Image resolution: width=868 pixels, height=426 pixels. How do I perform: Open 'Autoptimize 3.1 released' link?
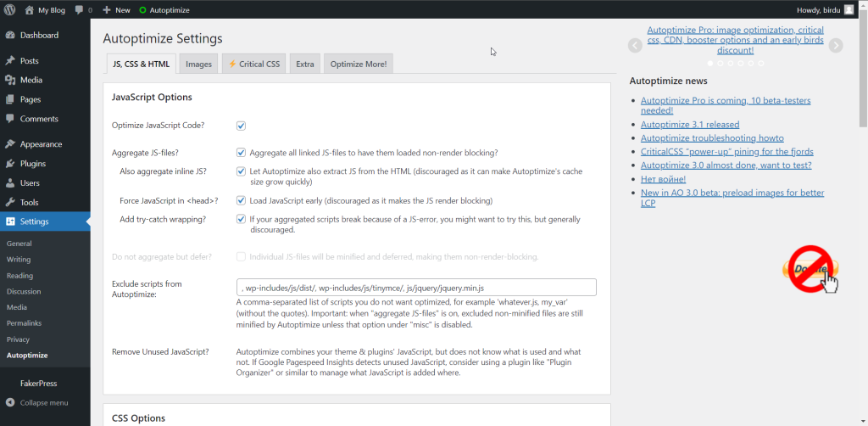(x=690, y=125)
